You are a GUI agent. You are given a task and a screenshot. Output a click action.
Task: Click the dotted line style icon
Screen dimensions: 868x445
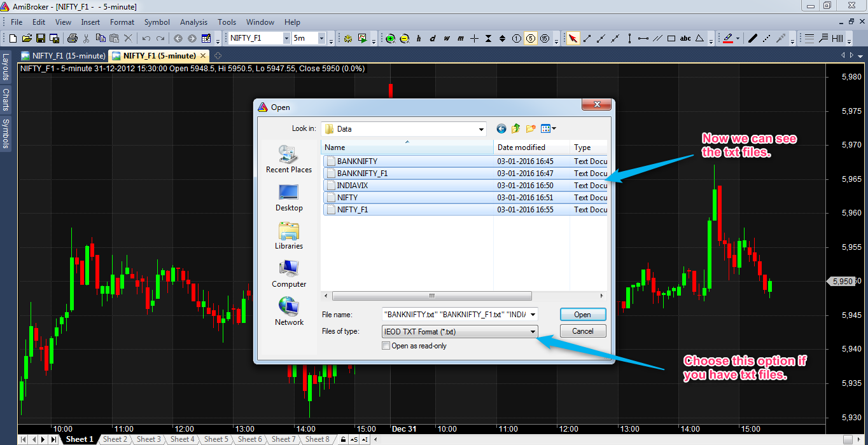[767, 38]
